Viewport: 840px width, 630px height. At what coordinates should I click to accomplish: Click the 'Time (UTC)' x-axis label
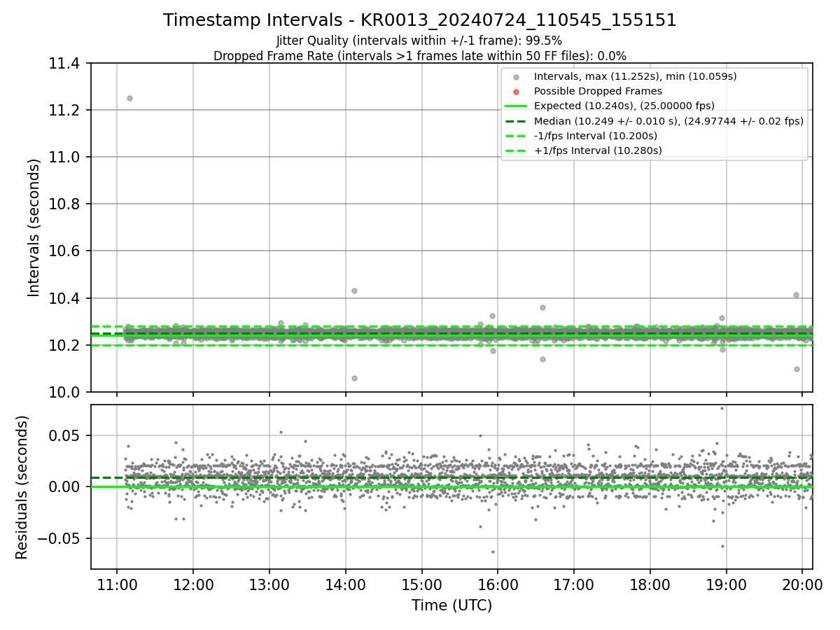451,605
